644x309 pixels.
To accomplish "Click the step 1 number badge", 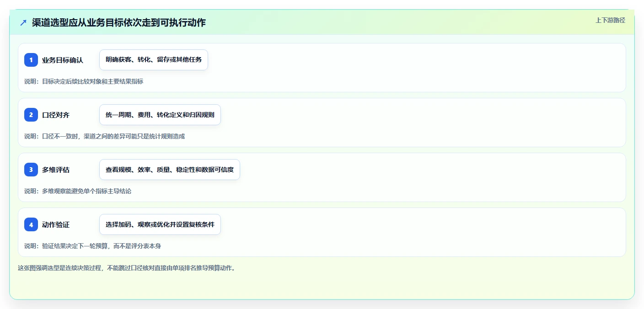I will pyautogui.click(x=31, y=60).
